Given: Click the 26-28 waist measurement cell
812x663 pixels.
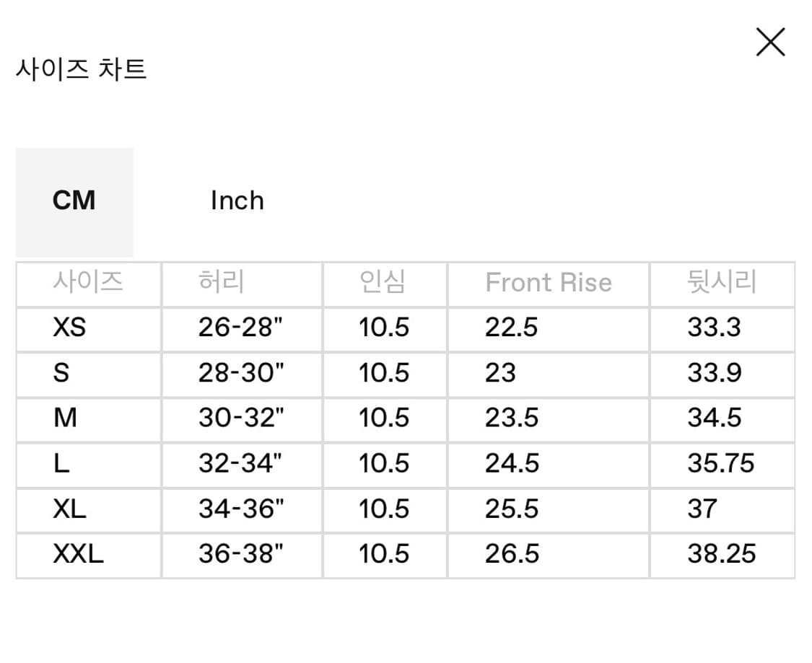Looking at the screenshot, I should point(242,328).
